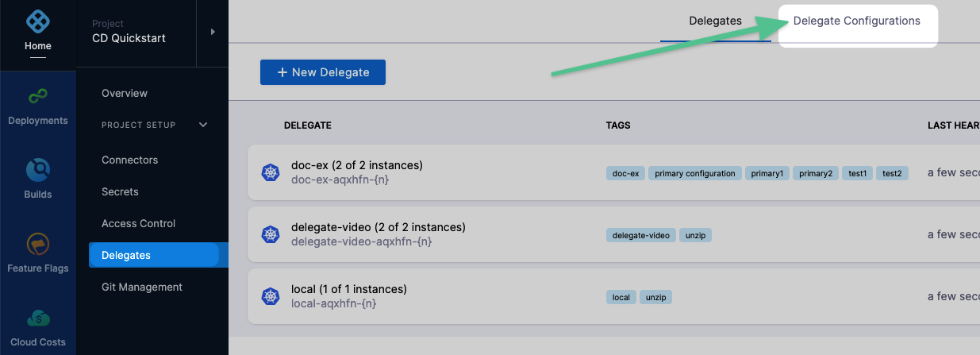Click the 'primary1' tag

(x=767, y=173)
